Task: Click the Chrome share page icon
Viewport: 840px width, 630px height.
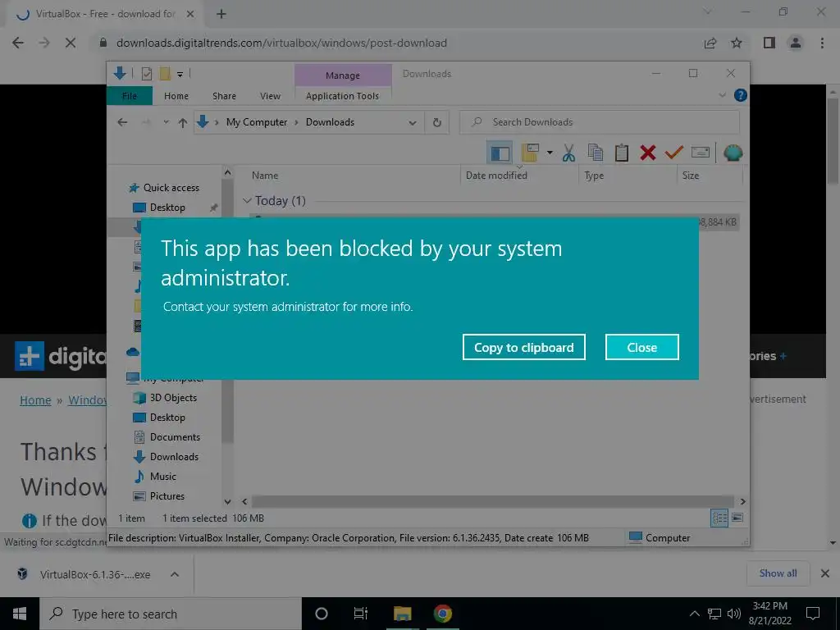Action: [x=710, y=43]
